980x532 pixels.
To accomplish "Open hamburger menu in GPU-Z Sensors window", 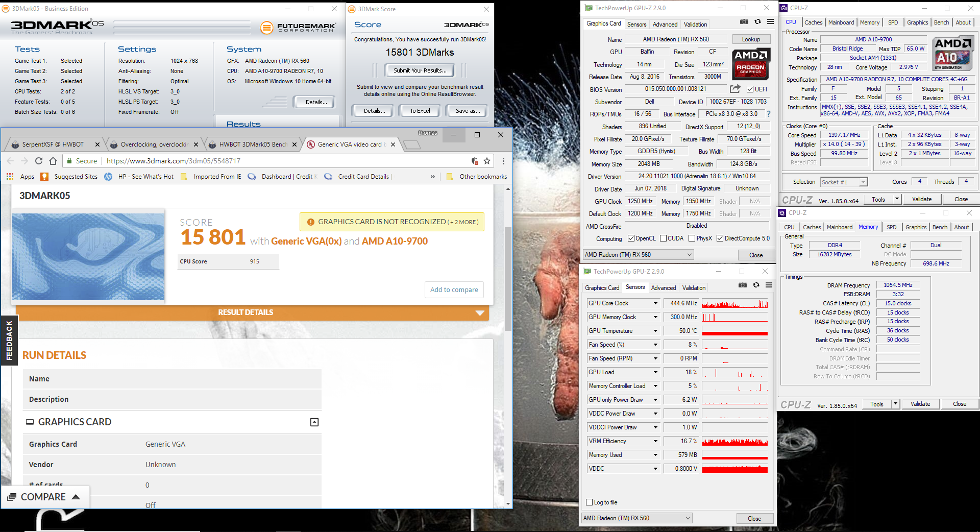I will (769, 285).
